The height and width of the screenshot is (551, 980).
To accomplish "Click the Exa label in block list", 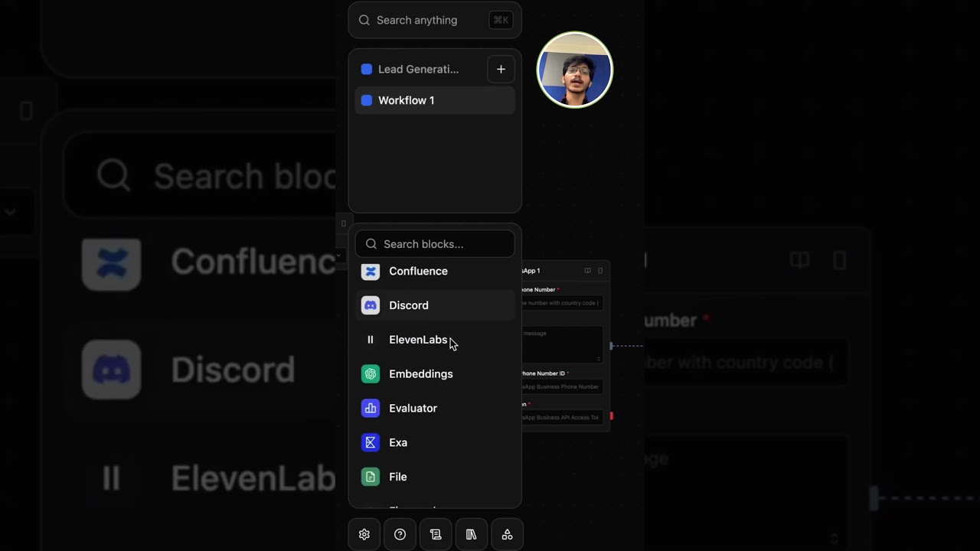I will [x=398, y=442].
